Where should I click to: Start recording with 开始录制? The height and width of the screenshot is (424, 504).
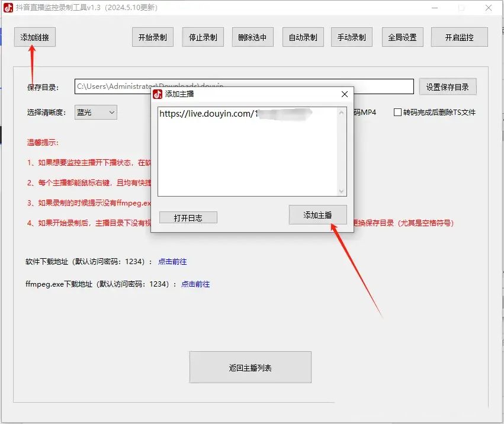[153, 37]
